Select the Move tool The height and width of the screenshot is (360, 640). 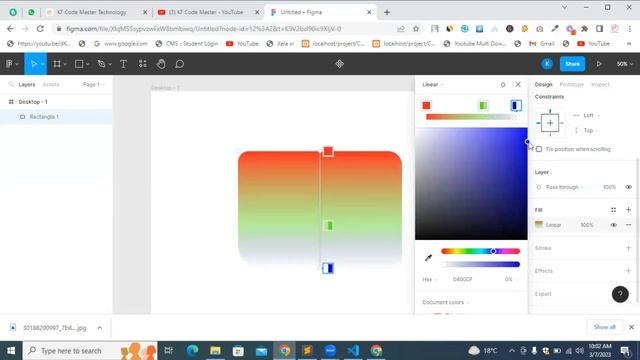click(33, 64)
